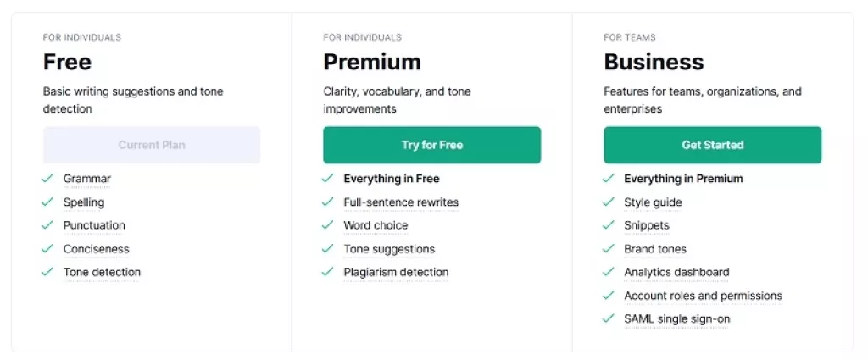Click the Premium plan heading
This screenshot has height=360, width=868.
[371, 62]
